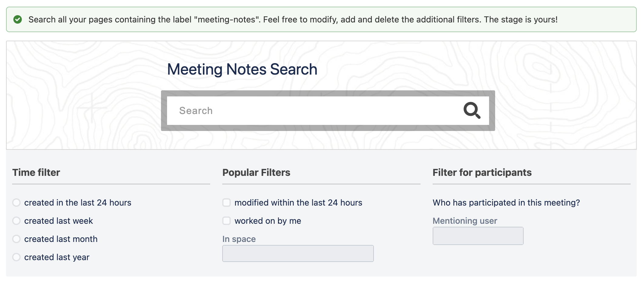Screen dimensions: 644x285
Task: Choose the "created last week" radio option
Action: (16, 221)
